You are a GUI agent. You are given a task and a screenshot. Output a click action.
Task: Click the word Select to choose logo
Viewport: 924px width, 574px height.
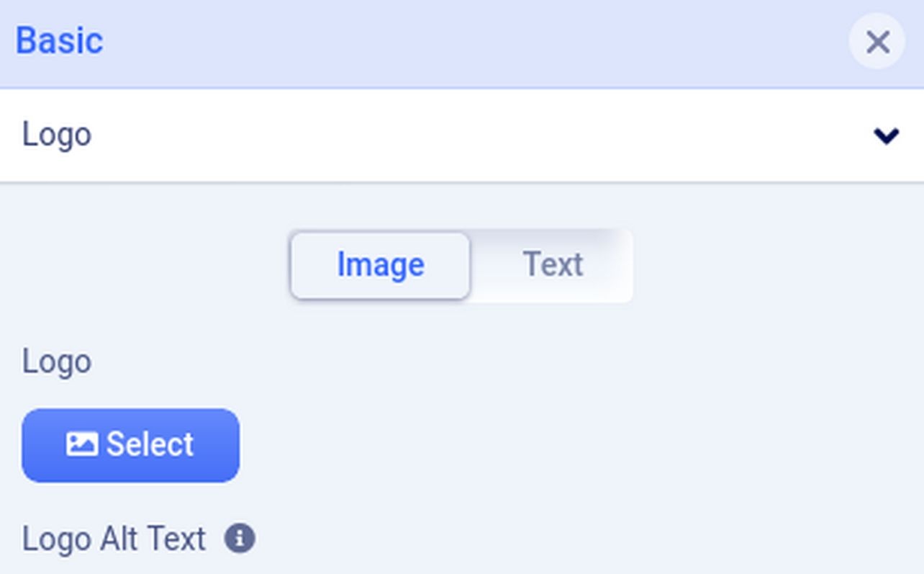coord(150,444)
